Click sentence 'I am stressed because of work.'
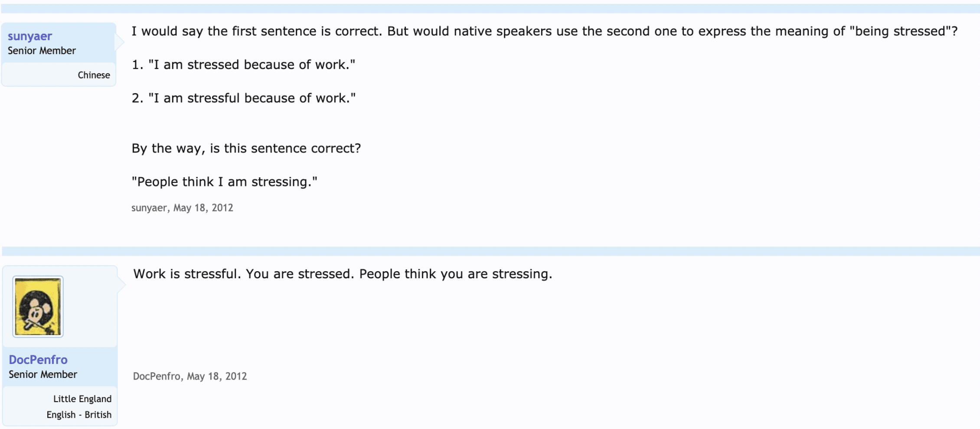 point(252,65)
